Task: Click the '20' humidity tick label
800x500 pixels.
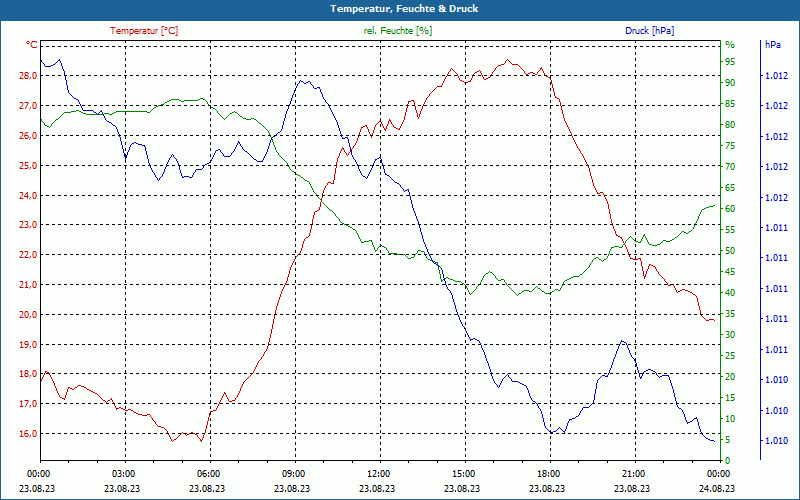Action: pyautogui.click(x=730, y=377)
